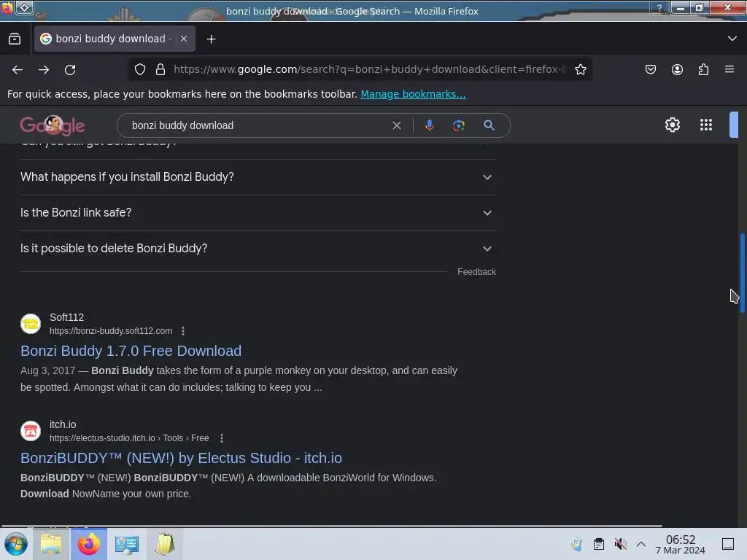
Task: Open electus-studio.itch.io breadcrumb URL
Action: tap(129, 438)
